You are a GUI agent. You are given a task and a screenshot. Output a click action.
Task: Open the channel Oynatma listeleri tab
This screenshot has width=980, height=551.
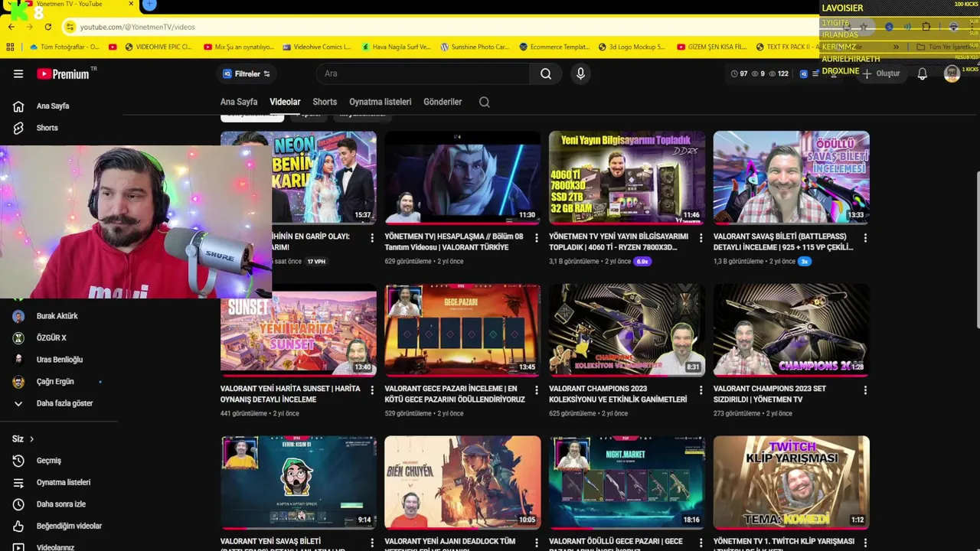click(380, 102)
